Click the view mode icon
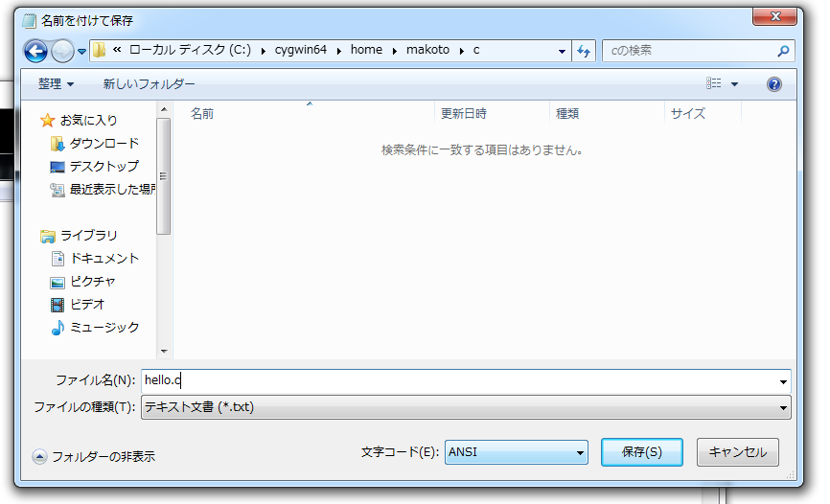This screenshot has width=830, height=504. pyautogui.click(x=713, y=84)
